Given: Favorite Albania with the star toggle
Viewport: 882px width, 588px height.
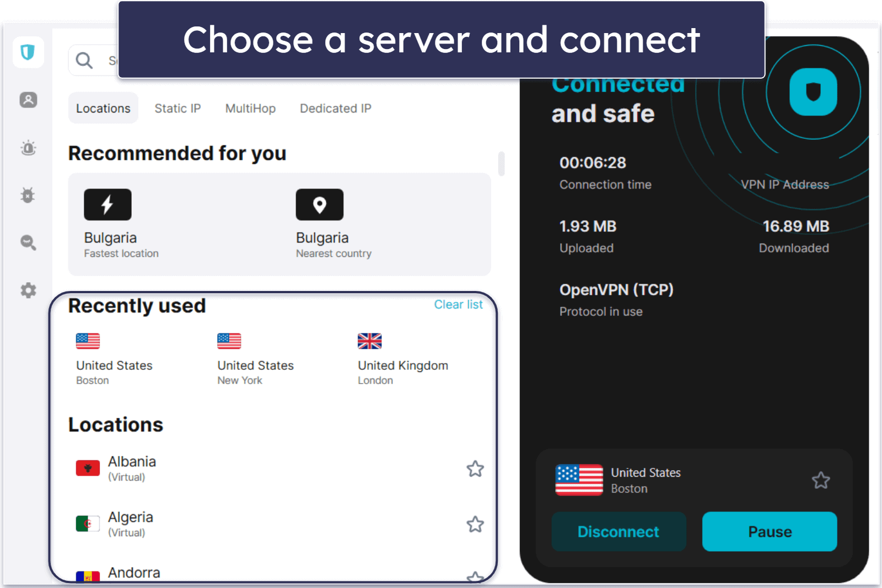Looking at the screenshot, I should tap(475, 468).
